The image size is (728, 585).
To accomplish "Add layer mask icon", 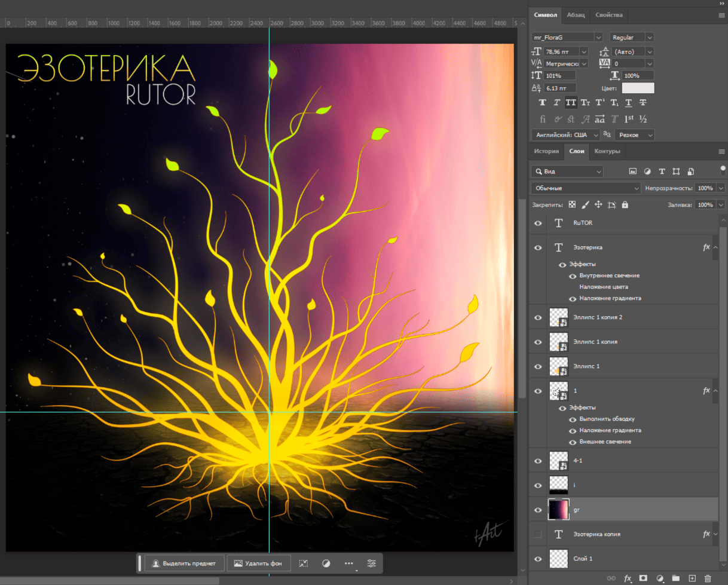I will (644, 578).
